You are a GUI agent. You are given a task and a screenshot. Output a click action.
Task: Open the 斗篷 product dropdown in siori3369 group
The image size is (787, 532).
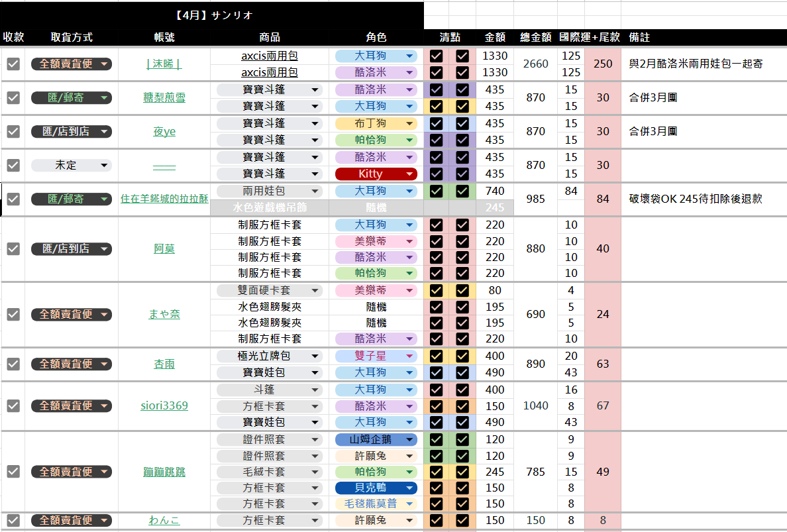[270, 390]
